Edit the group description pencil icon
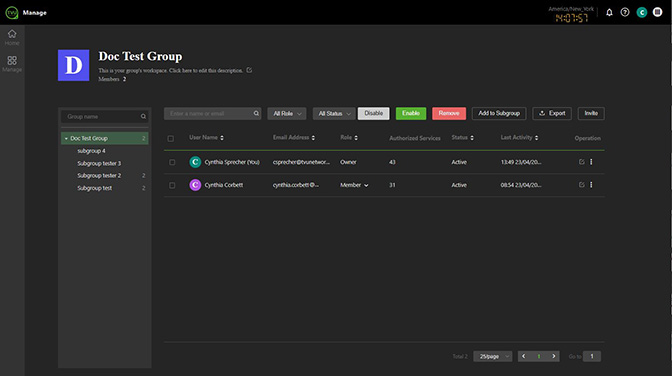The height and width of the screenshot is (376, 672). pyautogui.click(x=249, y=70)
